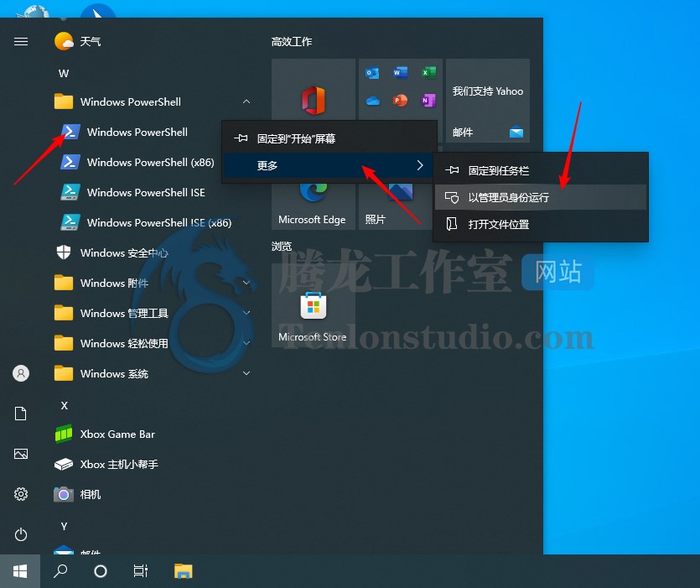
Task: Open the 邮件 mail tile
Action: (488, 100)
